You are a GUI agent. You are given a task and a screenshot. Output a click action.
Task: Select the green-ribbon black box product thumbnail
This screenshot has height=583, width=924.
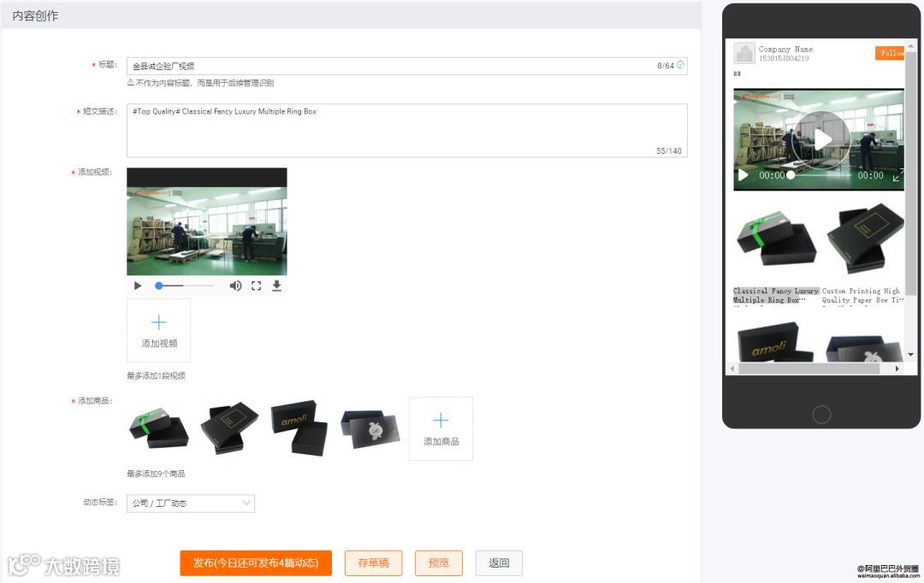point(158,428)
